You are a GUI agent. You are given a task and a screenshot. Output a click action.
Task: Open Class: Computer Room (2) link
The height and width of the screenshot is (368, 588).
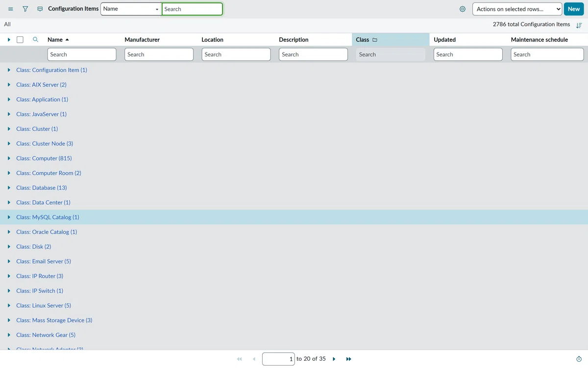(49, 173)
